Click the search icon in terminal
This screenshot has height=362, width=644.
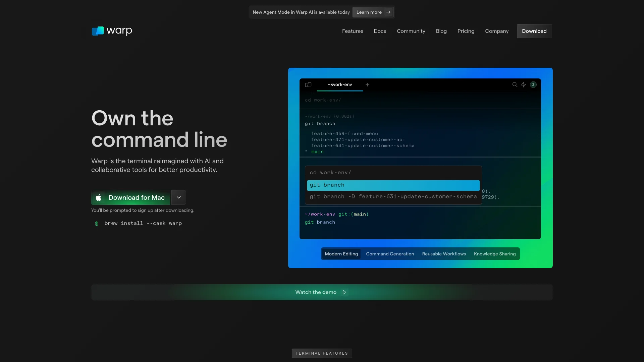(515, 84)
